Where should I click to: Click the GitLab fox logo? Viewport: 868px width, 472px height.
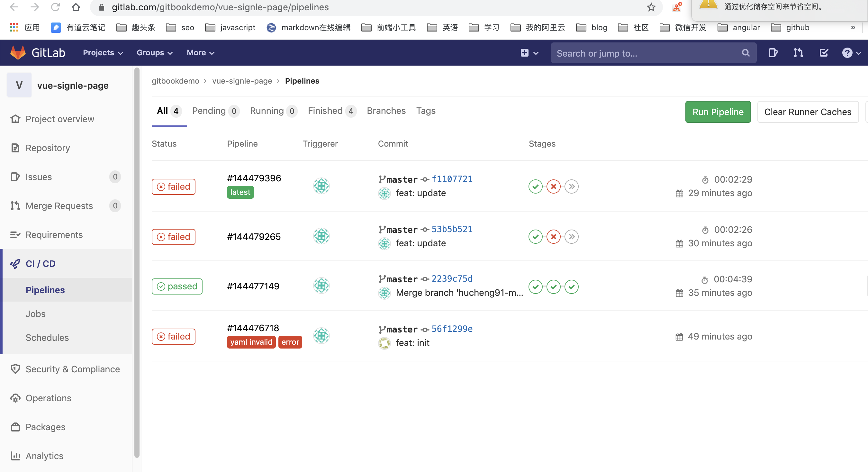click(18, 52)
